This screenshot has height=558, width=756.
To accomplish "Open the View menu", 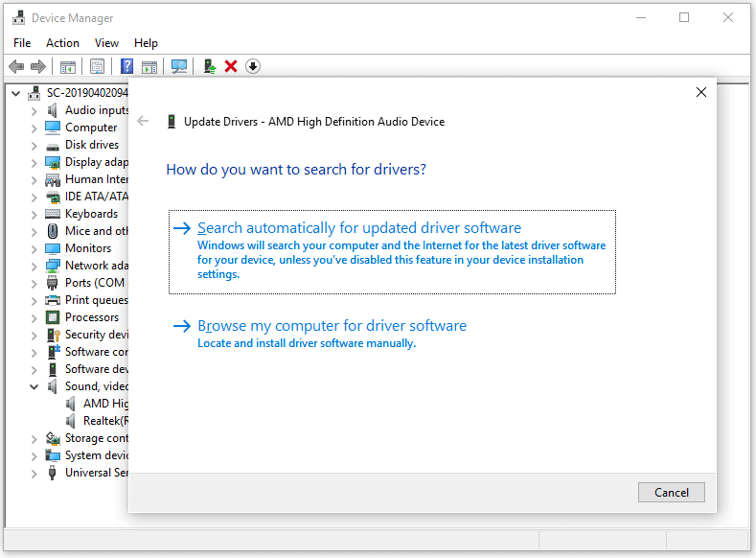I will pos(106,43).
